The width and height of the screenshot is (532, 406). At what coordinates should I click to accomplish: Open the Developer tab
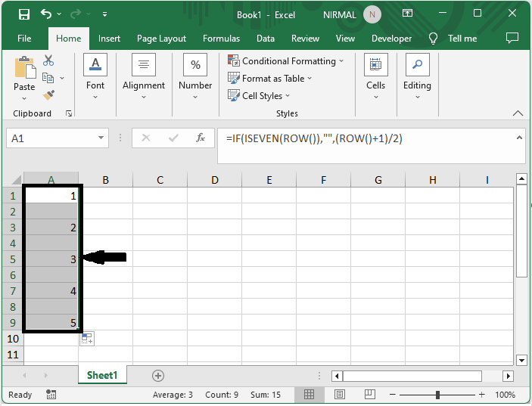point(391,39)
